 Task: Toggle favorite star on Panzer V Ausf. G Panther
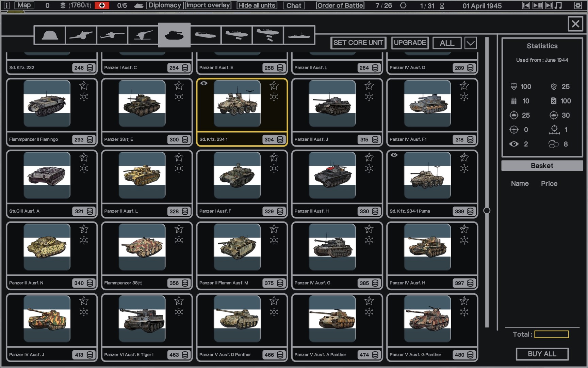coord(464,301)
